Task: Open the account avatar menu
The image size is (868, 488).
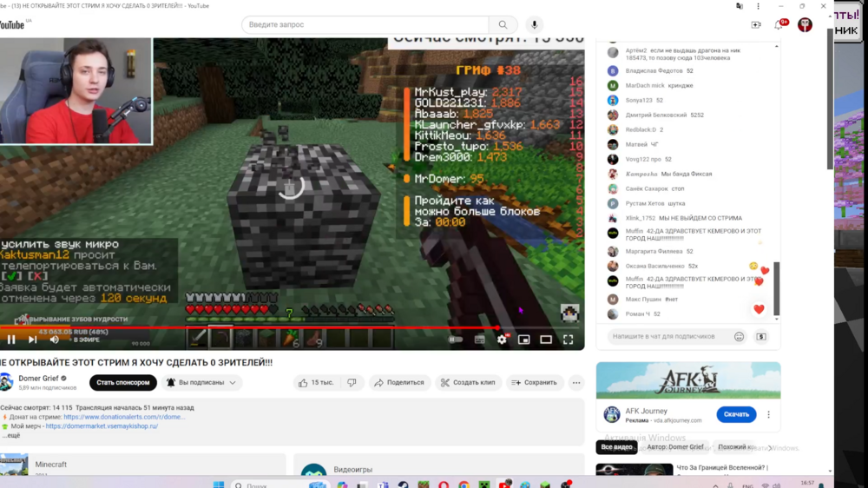Action: (805, 25)
